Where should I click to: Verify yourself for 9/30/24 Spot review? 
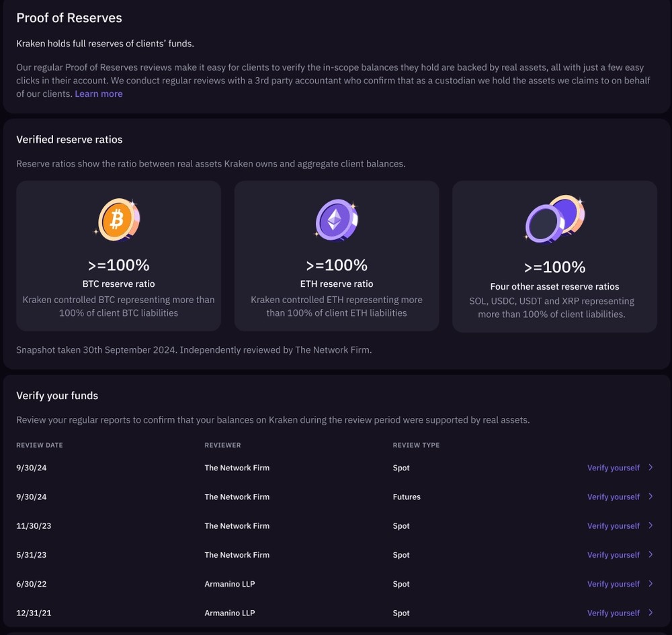tap(614, 468)
